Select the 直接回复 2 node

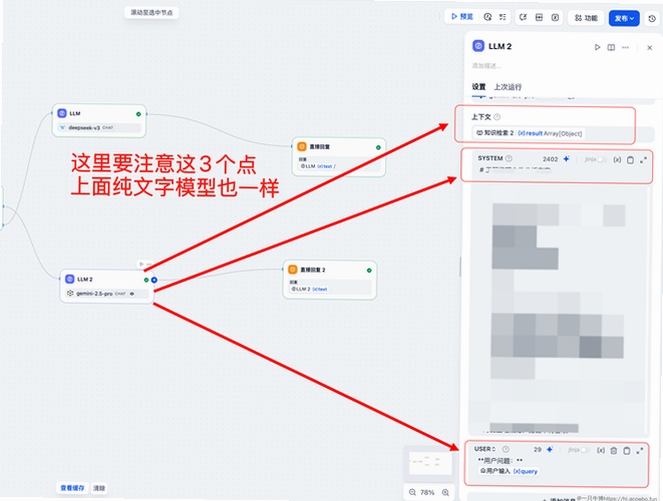pos(329,280)
